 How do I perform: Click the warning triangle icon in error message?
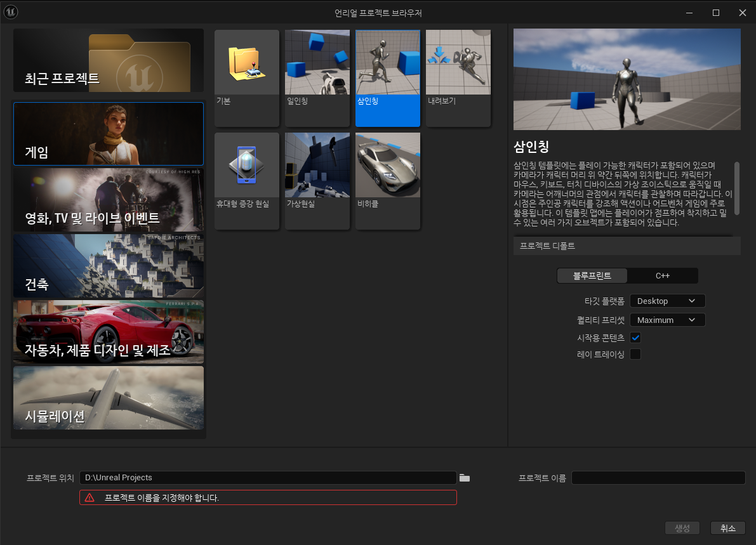[x=90, y=497]
